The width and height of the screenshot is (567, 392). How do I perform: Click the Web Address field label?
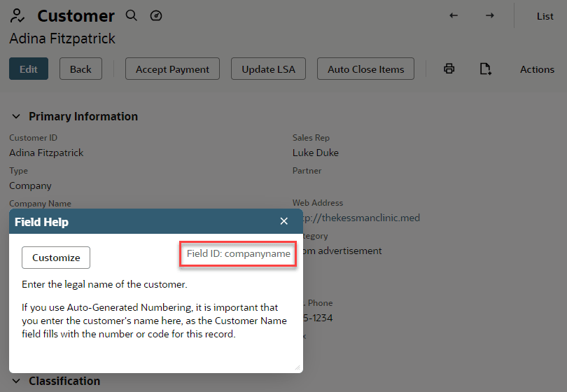318,203
